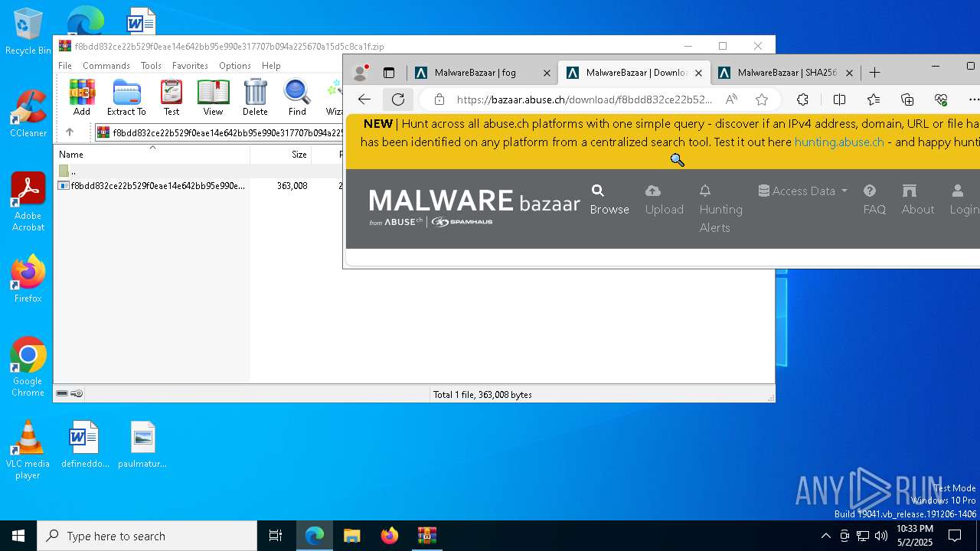Click the Find icon in WinRAR toolbar
Image resolution: width=980 pixels, height=551 pixels.
coord(297,97)
